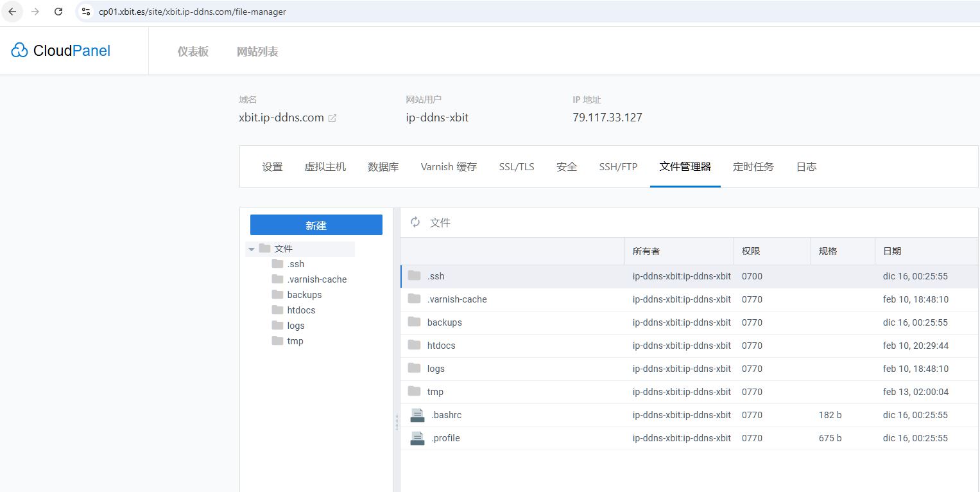Collapse the 文件 root tree node arrow
The height and width of the screenshot is (492, 980).
252,249
